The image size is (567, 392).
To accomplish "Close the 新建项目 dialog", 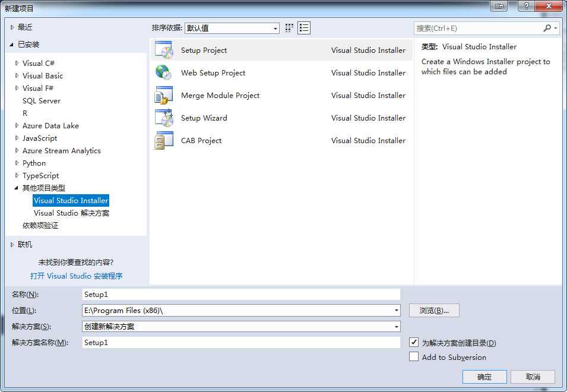I will [x=549, y=6].
